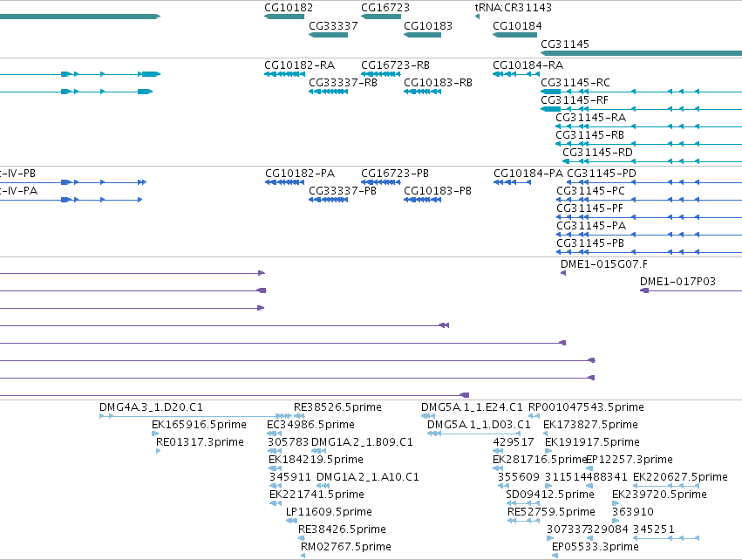
Task: Select the CG33337-RB transcript label
Action: click(x=343, y=83)
